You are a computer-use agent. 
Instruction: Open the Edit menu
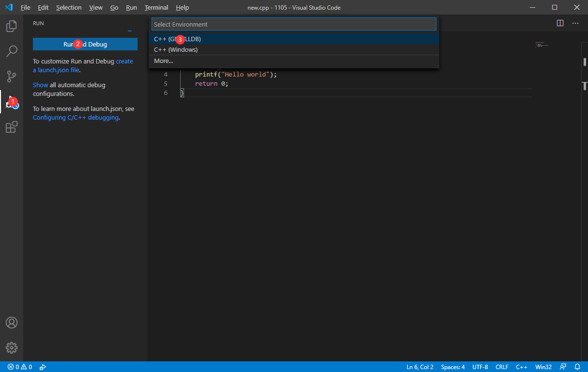click(x=43, y=7)
